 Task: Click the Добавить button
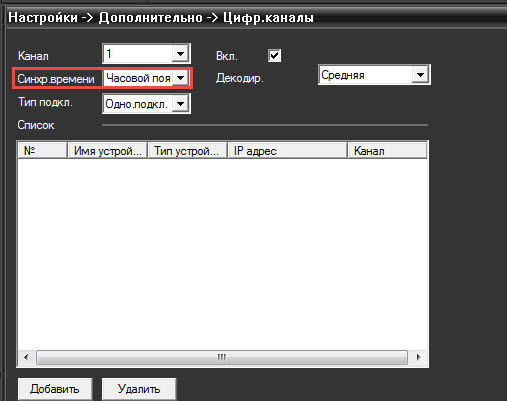coord(55,389)
